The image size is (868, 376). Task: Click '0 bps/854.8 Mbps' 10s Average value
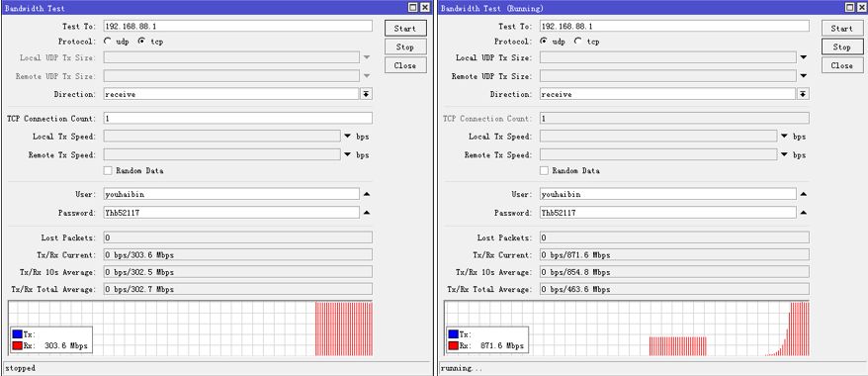(x=674, y=272)
